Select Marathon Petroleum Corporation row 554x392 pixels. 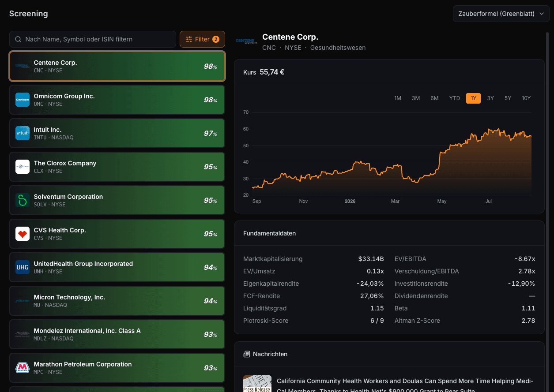click(117, 368)
